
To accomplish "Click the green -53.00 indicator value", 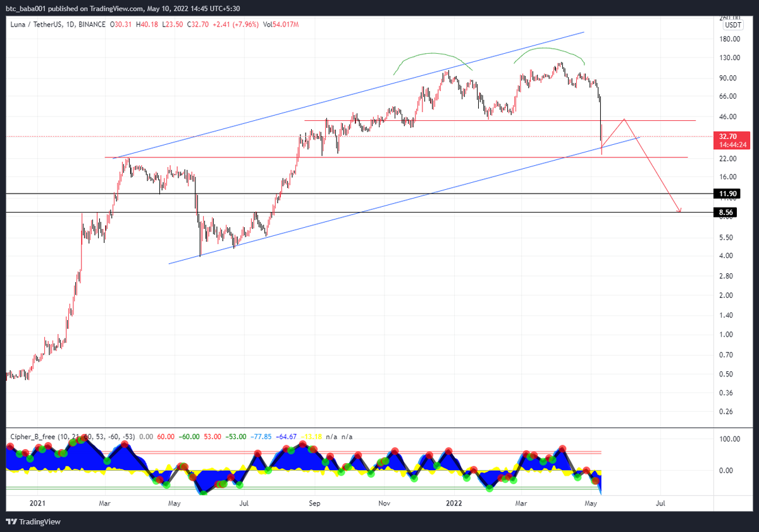I will tap(237, 437).
